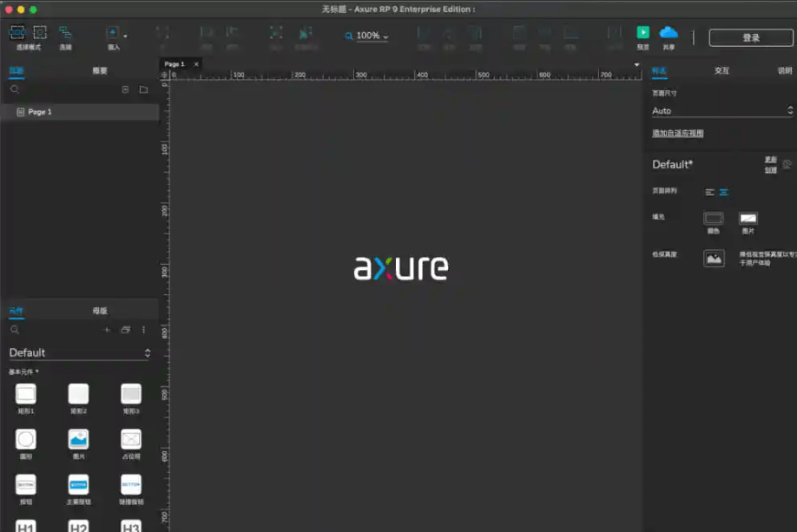Image resolution: width=797 pixels, height=532 pixels.
Task: Click the 颜色 fill color swatch
Action: pos(714,218)
